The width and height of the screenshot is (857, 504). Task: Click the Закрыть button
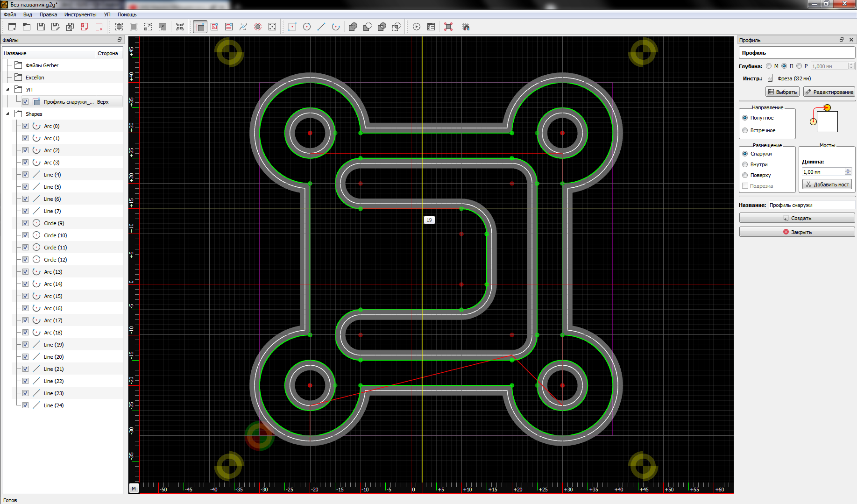coord(797,232)
